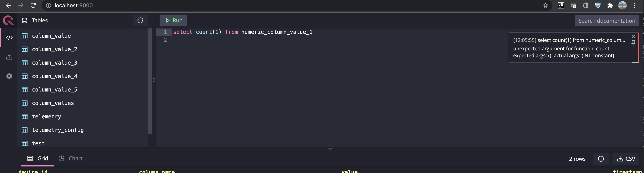
Task: Download results as CSV
Action: pyautogui.click(x=626, y=159)
